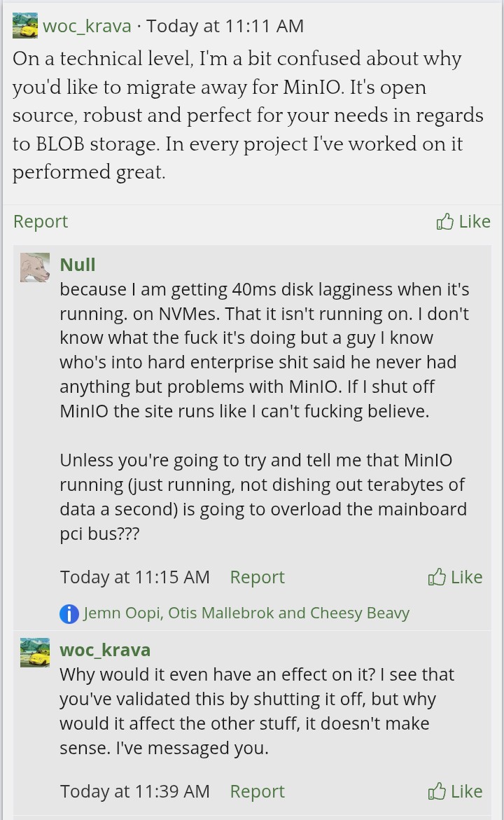Like Null's reply via thumbs-up icon
The width and height of the screenshot is (504, 820).
437,577
